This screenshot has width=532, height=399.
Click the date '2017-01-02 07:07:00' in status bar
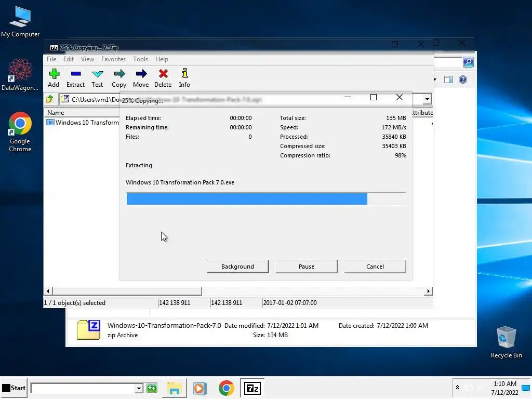point(290,303)
